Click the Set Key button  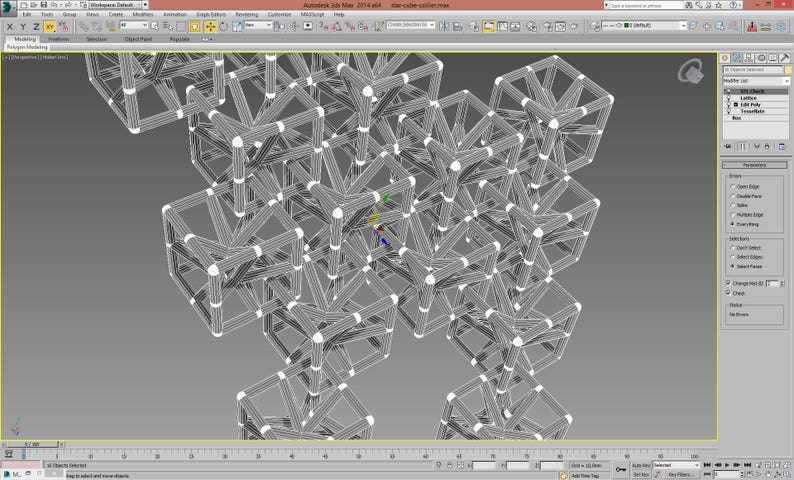tap(641, 474)
